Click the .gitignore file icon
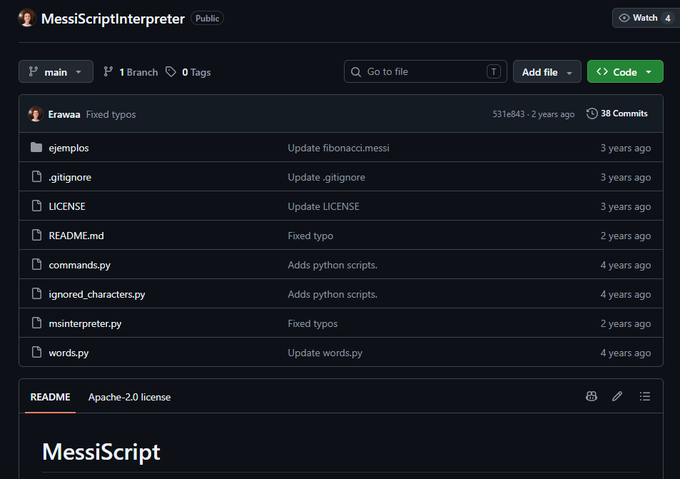The height and width of the screenshot is (479, 680). coord(36,176)
